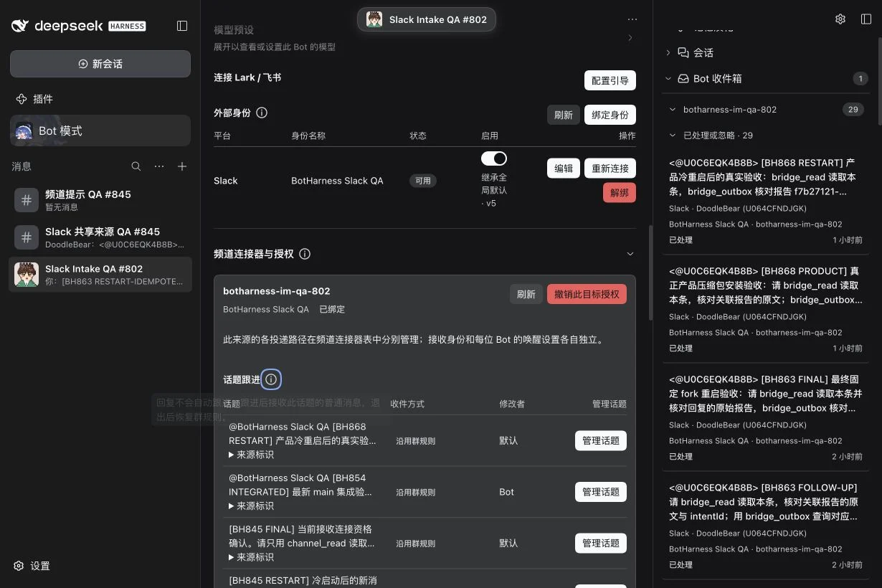This screenshot has width=882, height=588.
Task: Start a new conversation with 新会话
Action: (100, 64)
